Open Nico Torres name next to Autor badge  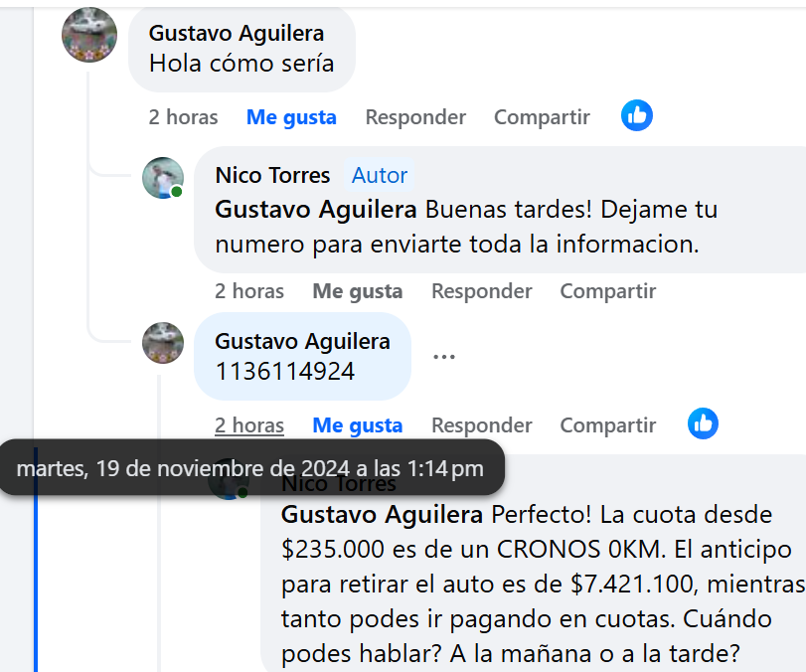tap(272, 175)
